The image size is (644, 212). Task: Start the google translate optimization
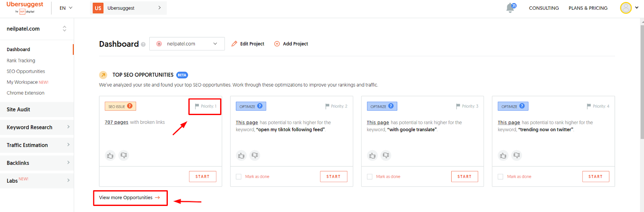[x=464, y=177]
